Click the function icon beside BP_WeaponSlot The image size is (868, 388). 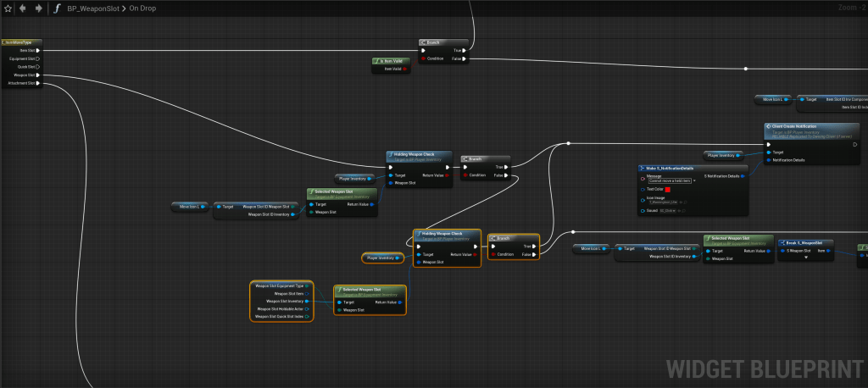57,8
